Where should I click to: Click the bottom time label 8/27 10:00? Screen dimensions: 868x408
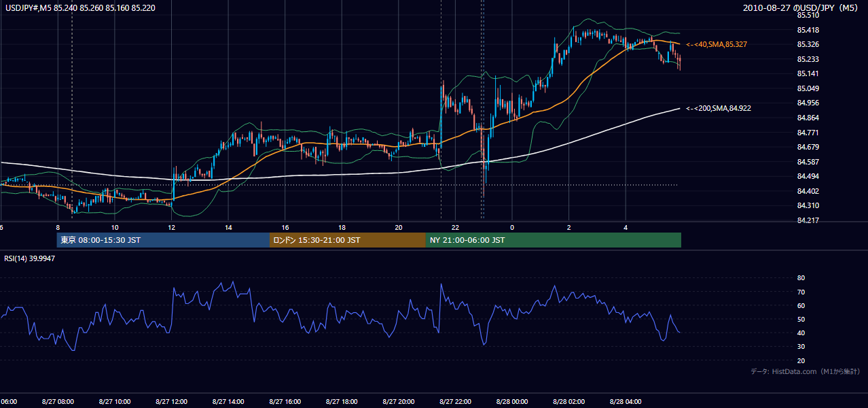coord(115,402)
